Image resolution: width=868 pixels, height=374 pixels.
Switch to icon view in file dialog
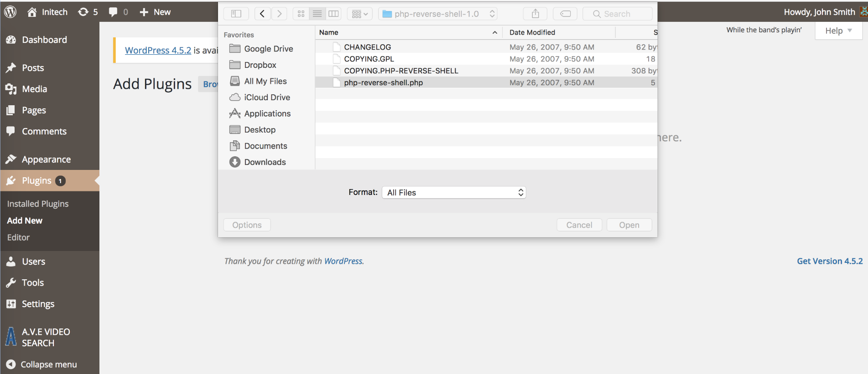point(301,14)
